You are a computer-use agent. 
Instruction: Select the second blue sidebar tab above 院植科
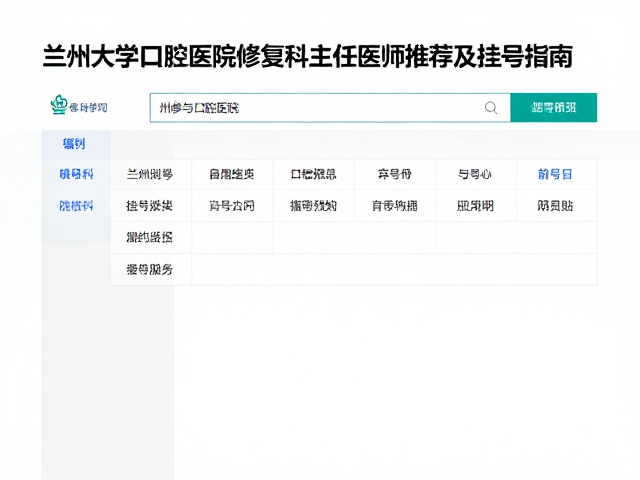point(76,174)
